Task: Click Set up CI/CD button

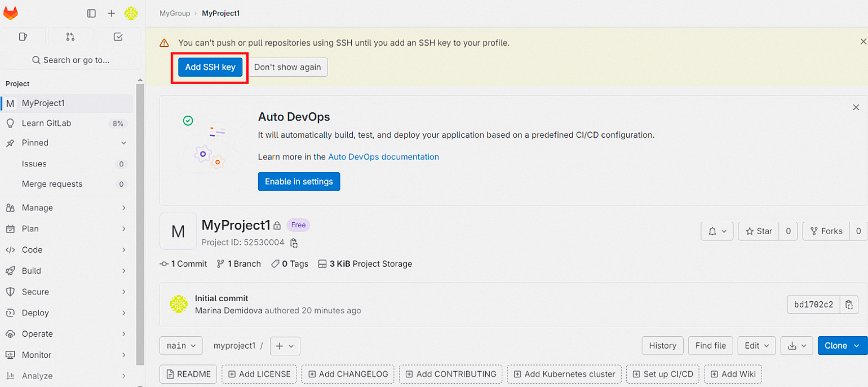Action: [663, 374]
